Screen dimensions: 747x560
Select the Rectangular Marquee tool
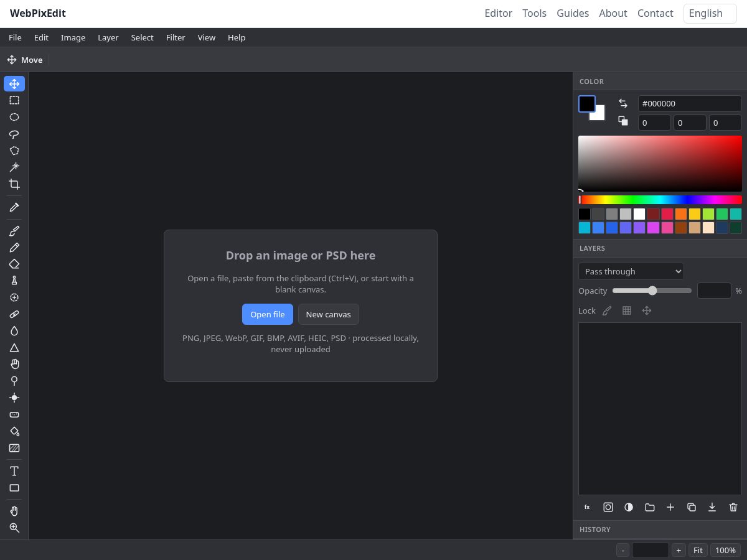[x=14, y=100]
